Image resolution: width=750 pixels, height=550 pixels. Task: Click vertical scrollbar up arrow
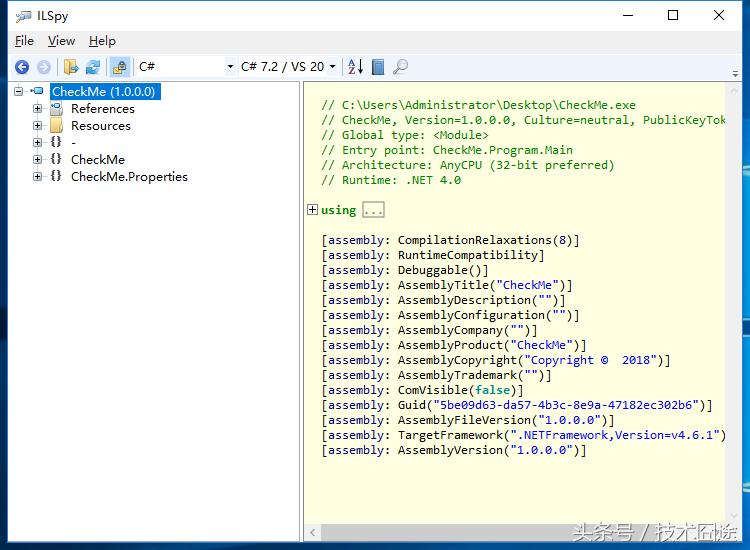pos(733,90)
